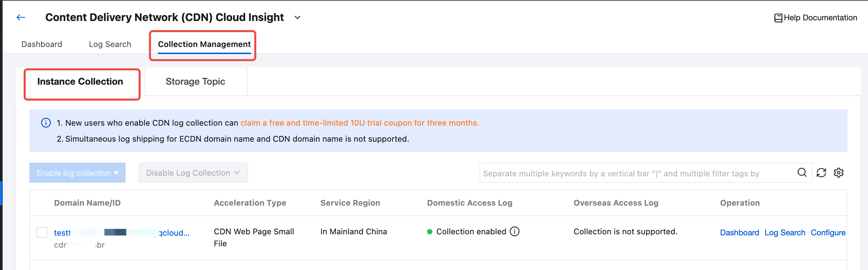This screenshot has height=270, width=868.
Task: Open Dashboard link in Operation column
Action: point(739,233)
